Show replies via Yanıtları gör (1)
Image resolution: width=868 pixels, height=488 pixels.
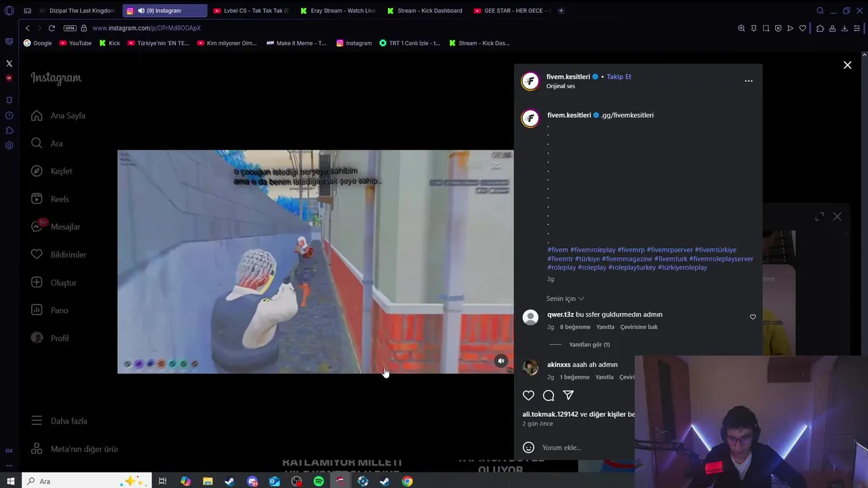tap(589, 344)
